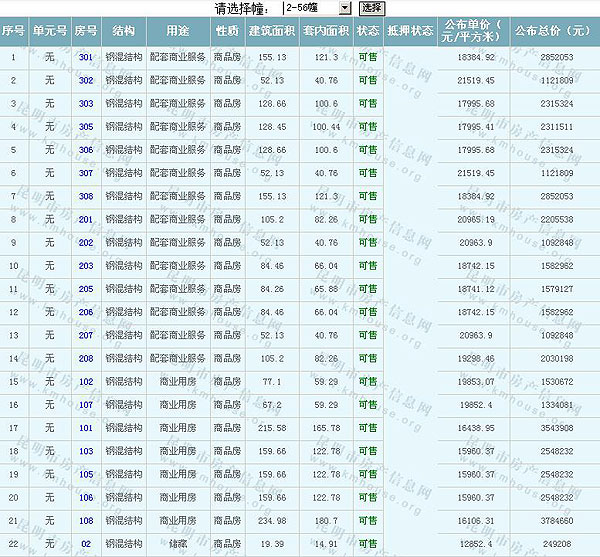Open room 206 link
Screen dimensions: 600x557
pyautogui.click(x=86, y=312)
